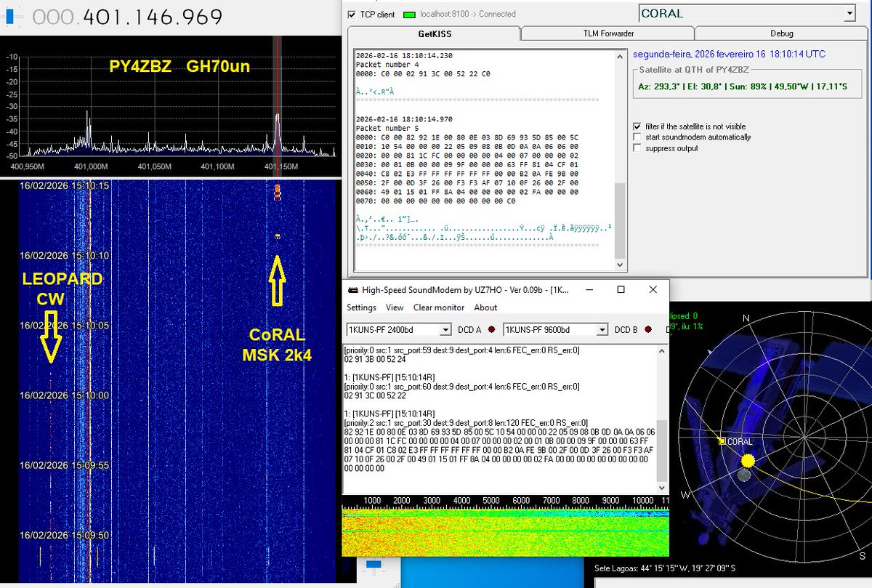Click the DCD B red indicator light
The width and height of the screenshot is (872, 588).
click(648, 330)
